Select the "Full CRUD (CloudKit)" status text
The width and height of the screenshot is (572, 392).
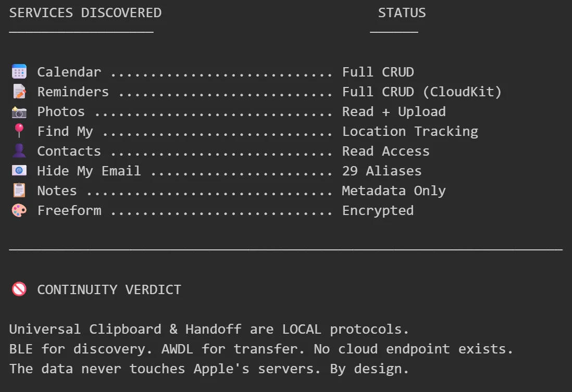[x=421, y=92]
